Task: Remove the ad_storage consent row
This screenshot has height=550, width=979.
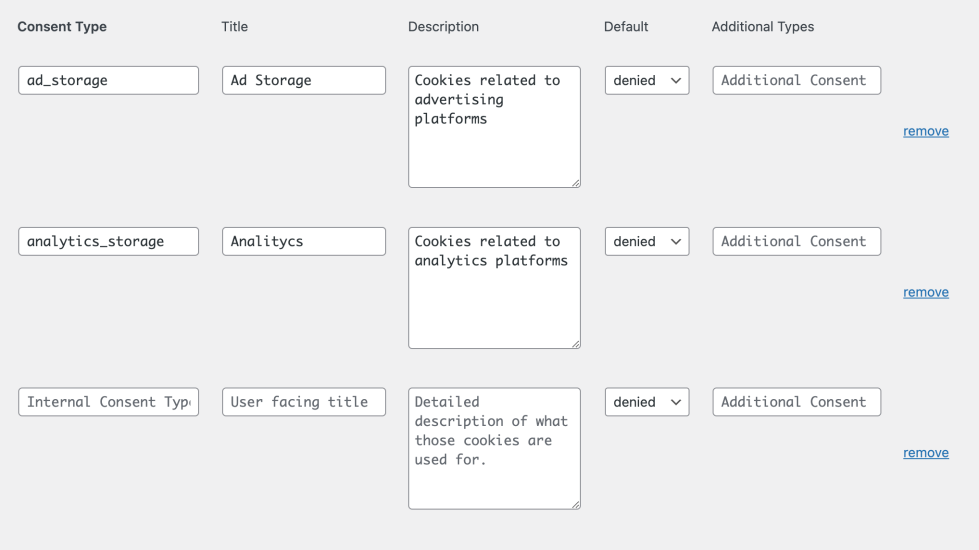Action: tap(925, 131)
